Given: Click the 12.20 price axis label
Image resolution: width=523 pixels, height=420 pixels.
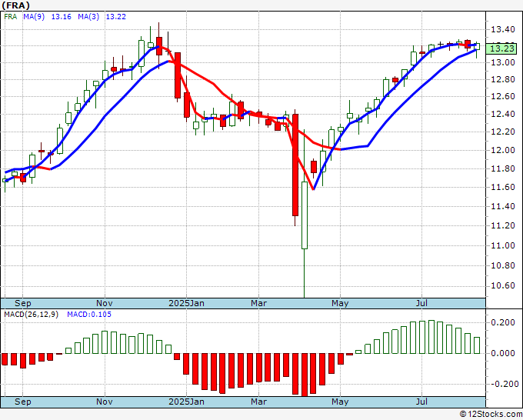Looking at the screenshot, I should (x=502, y=132).
